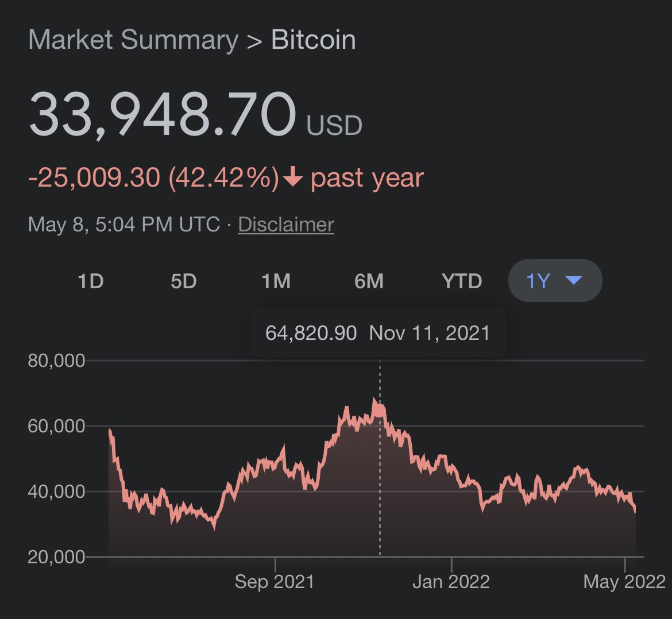Click the red down arrow icon

293,176
